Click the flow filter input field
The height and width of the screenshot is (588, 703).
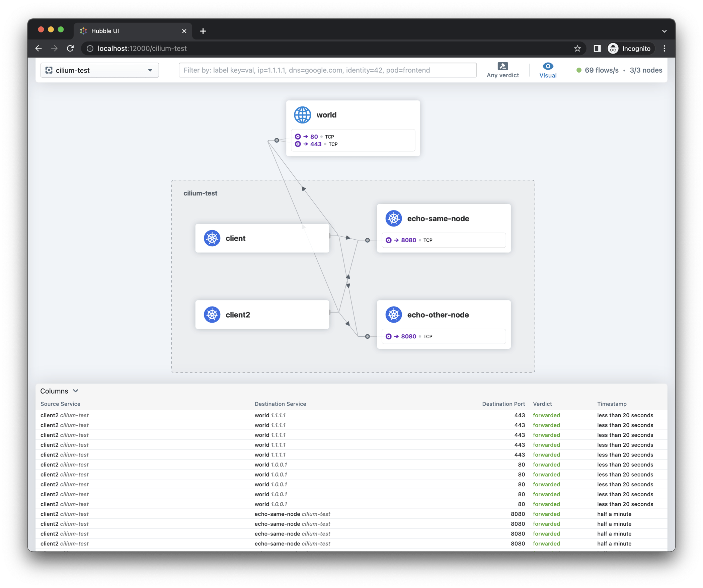coord(327,70)
